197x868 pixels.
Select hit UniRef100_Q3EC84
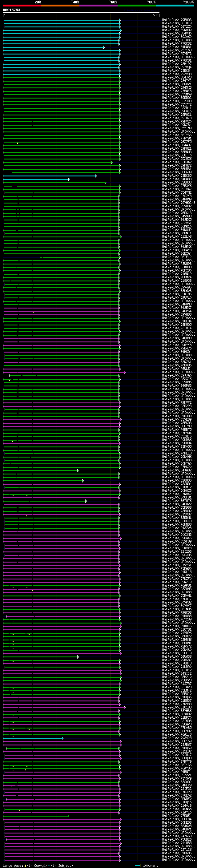[x=177, y=71]
